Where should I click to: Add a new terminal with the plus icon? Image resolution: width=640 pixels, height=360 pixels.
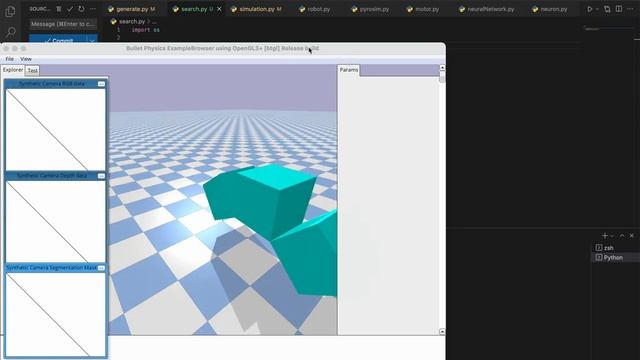coord(604,236)
